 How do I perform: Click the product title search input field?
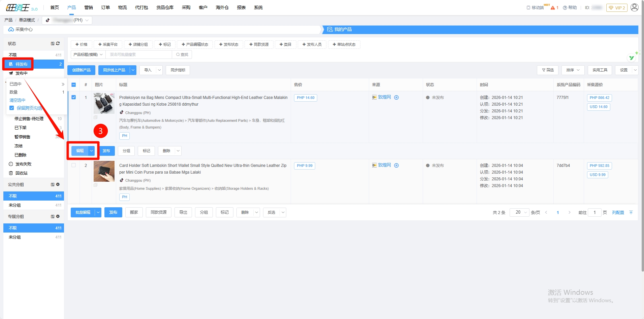(x=138, y=55)
